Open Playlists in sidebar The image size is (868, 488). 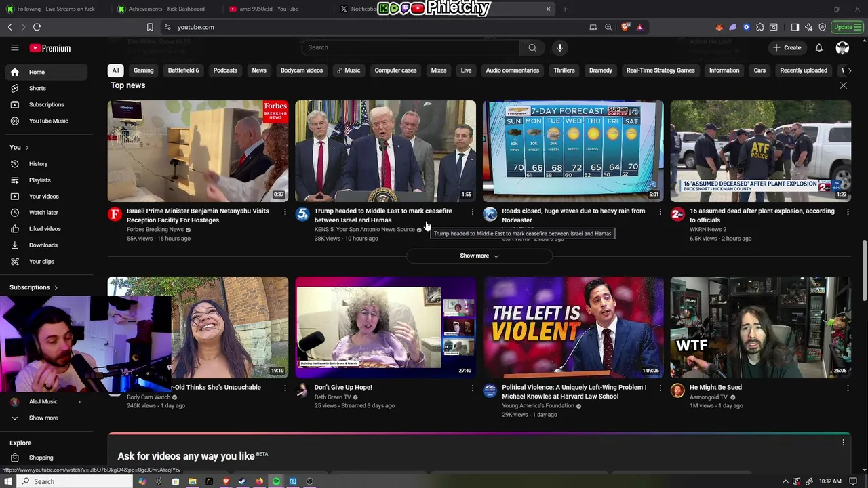click(46, 180)
